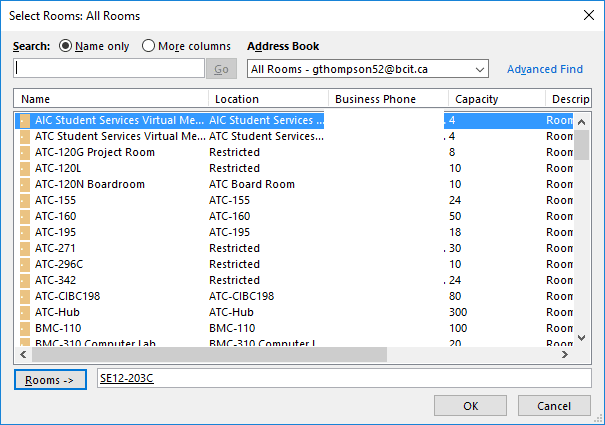Viewport: 605px width, 425px height.
Task: Select the ATC-120G Project Room name
Action: coord(95,152)
